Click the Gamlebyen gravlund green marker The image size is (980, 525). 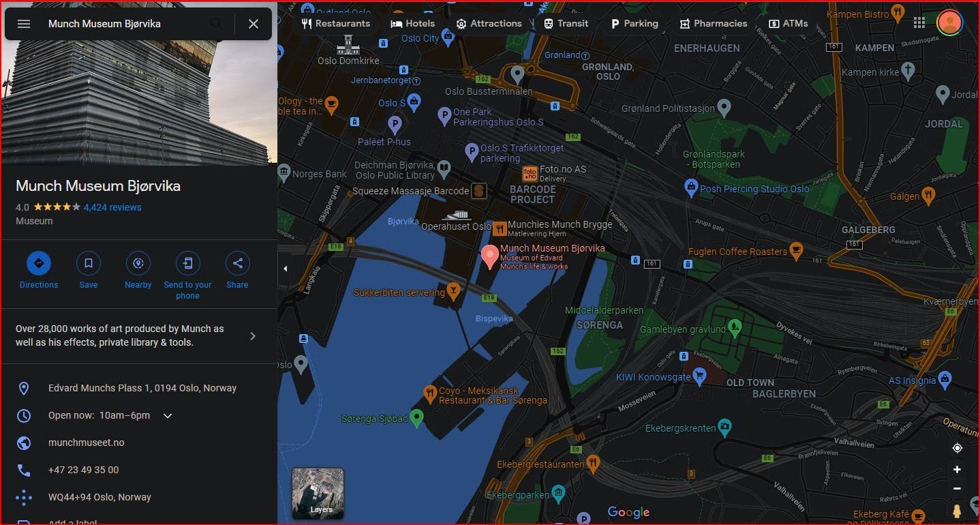(735, 329)
